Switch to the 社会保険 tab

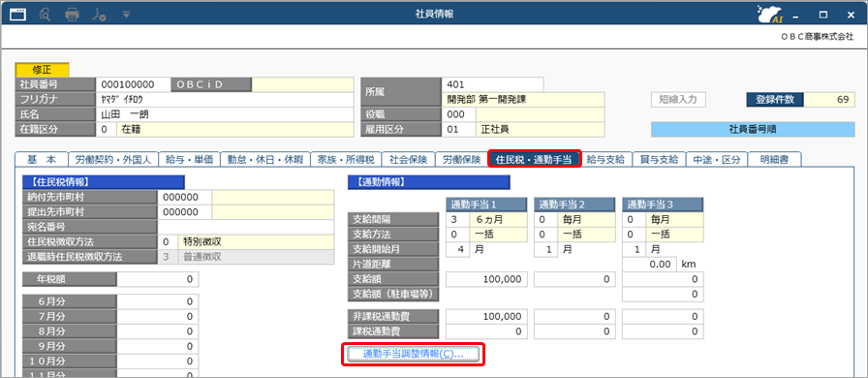408,160
